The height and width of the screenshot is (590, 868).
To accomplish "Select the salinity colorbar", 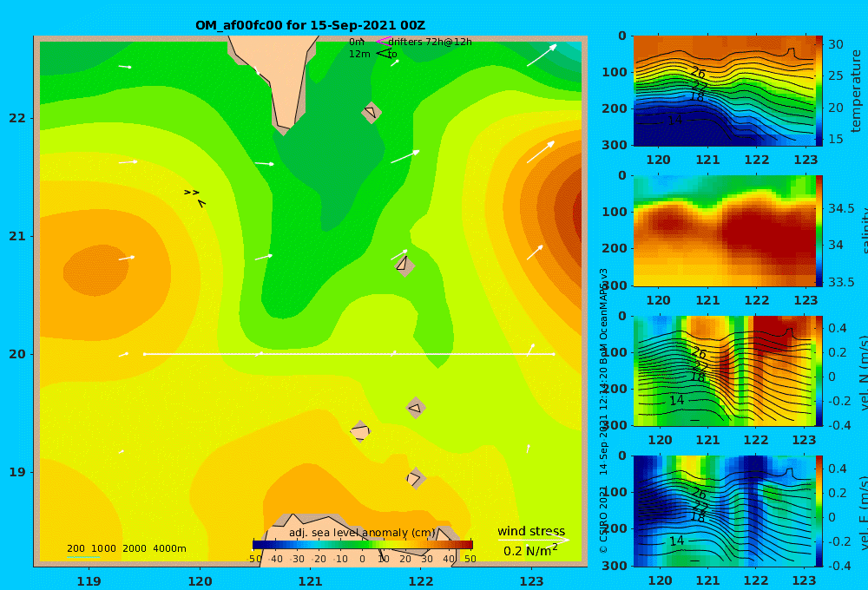I will point(819,231).
